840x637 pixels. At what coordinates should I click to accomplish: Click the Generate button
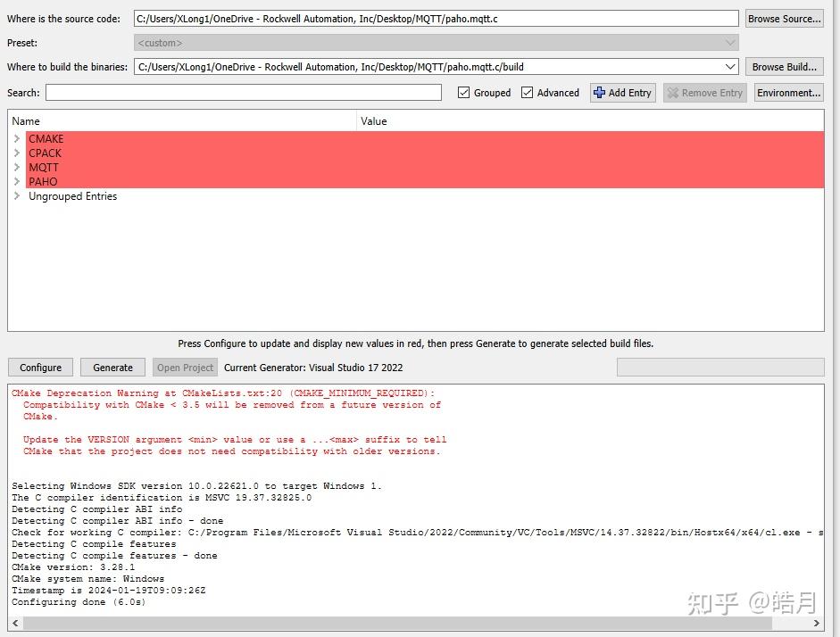(112, 368)
